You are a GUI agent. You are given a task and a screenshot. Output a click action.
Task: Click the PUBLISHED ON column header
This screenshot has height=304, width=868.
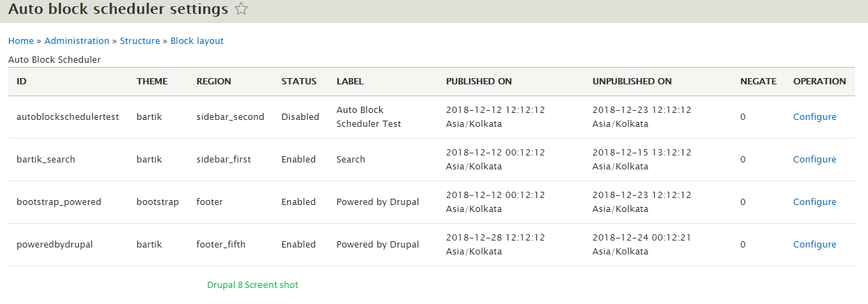point(479,82)
